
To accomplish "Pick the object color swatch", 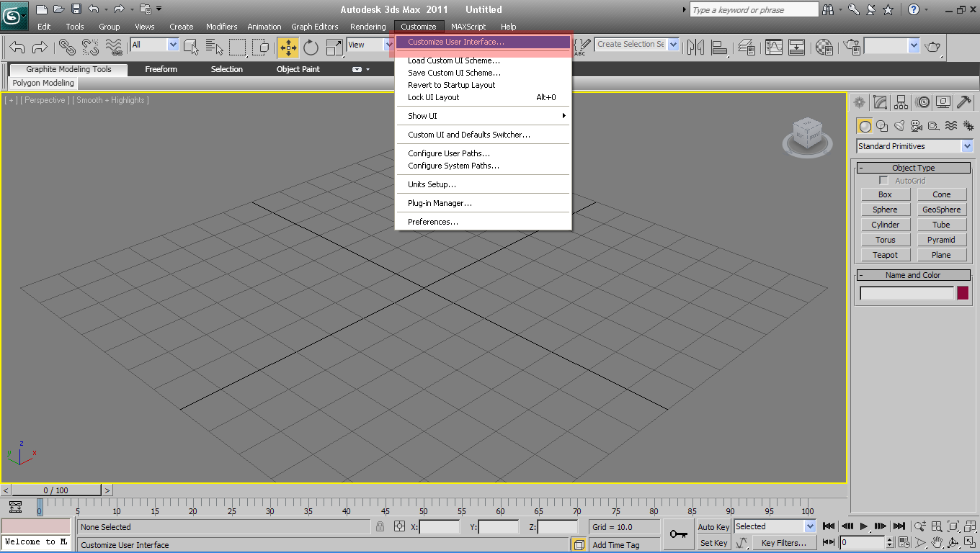I will [963, 292].
